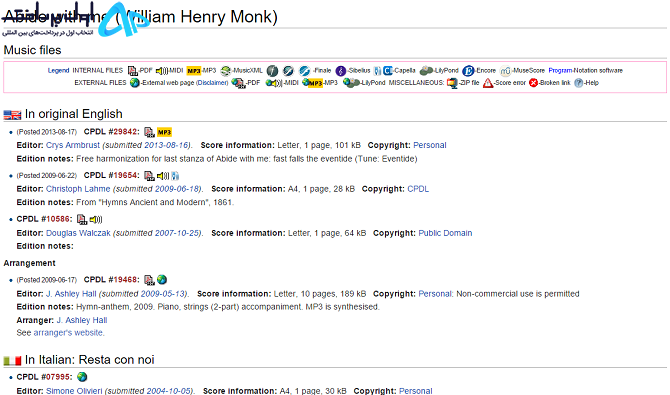Click the internal LilyPond icon in the legend
This screenshot has width=670, height=395.
(427, 71)
